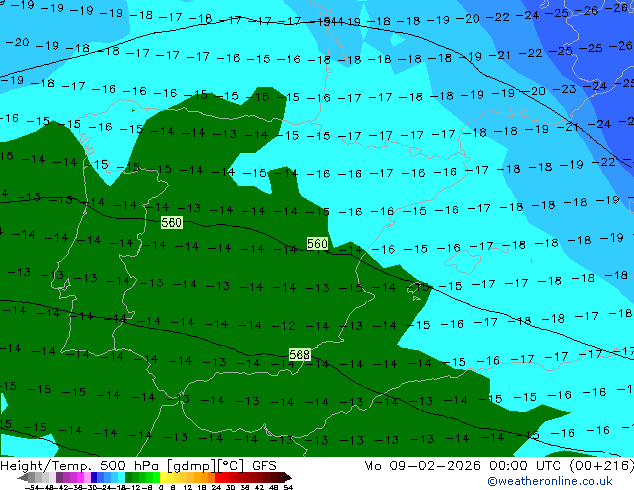Image resolution: width=634 pixels, height=490 pixels.
Task: Pick the yellow swatch at scale value 0
Action: tap(164, 477)
